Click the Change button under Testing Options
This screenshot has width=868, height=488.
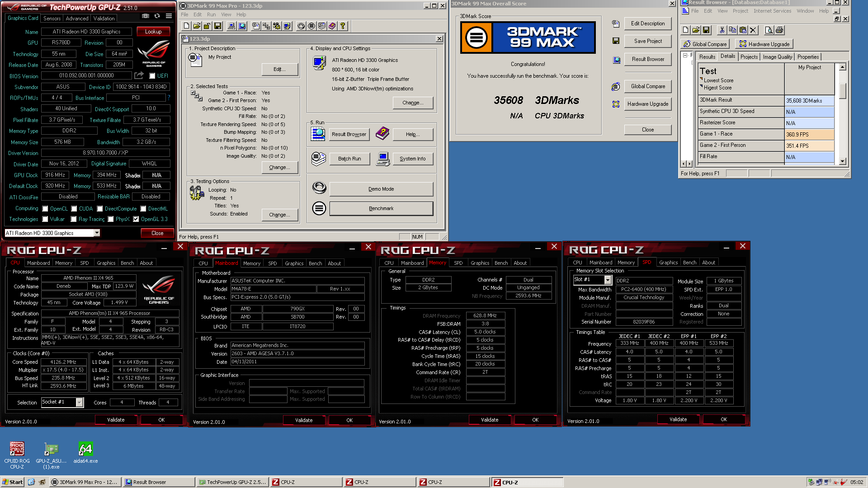(x=280, y=215)
